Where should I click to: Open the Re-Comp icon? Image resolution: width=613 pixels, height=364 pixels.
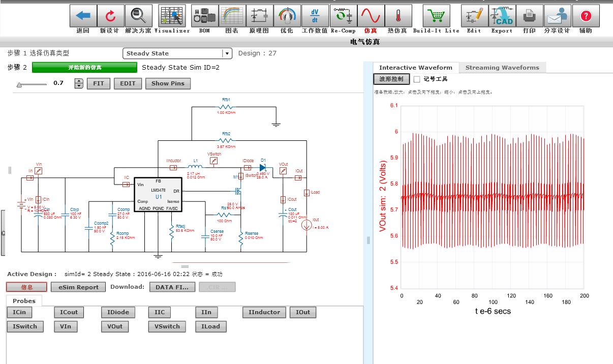343,16
